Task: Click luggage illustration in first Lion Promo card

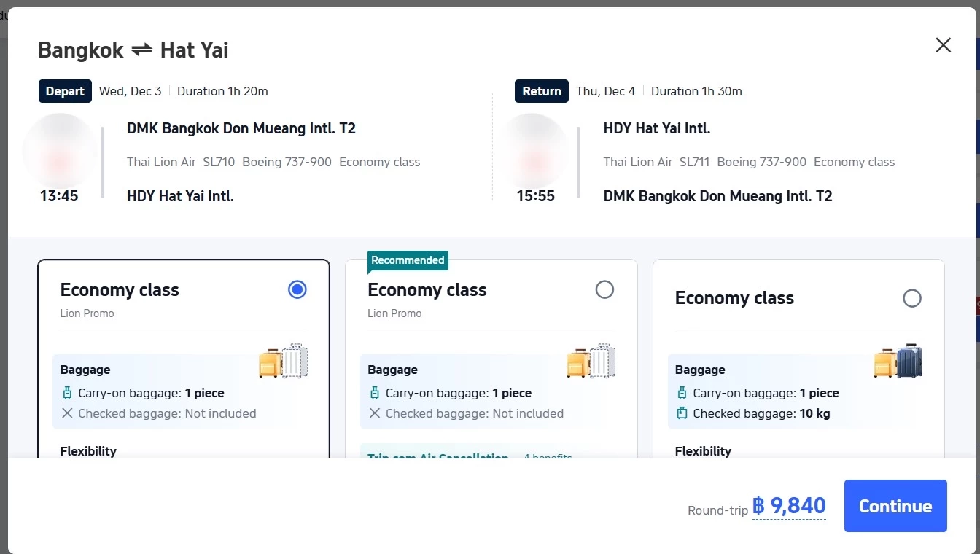Action: click(284, 361)
